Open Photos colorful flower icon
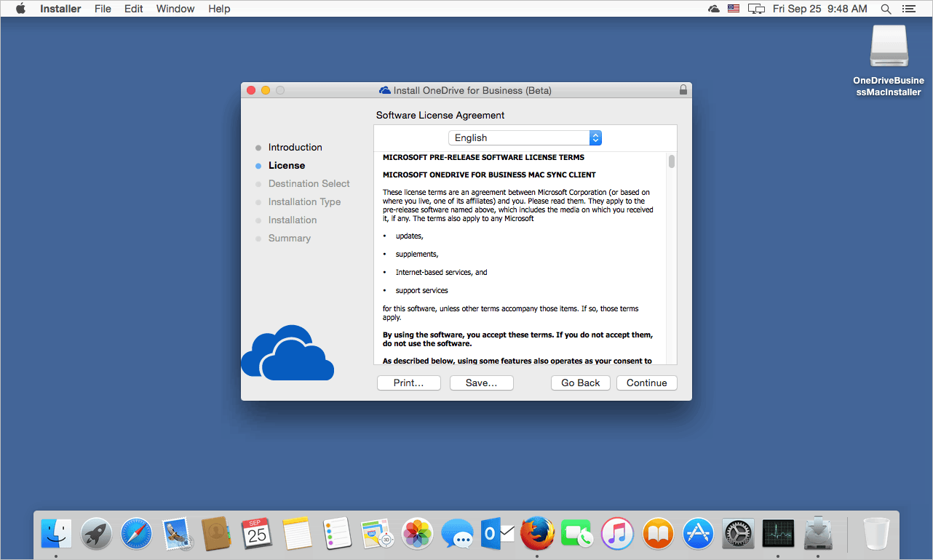This screenshot has width=933, height=560. pos(418,534)
